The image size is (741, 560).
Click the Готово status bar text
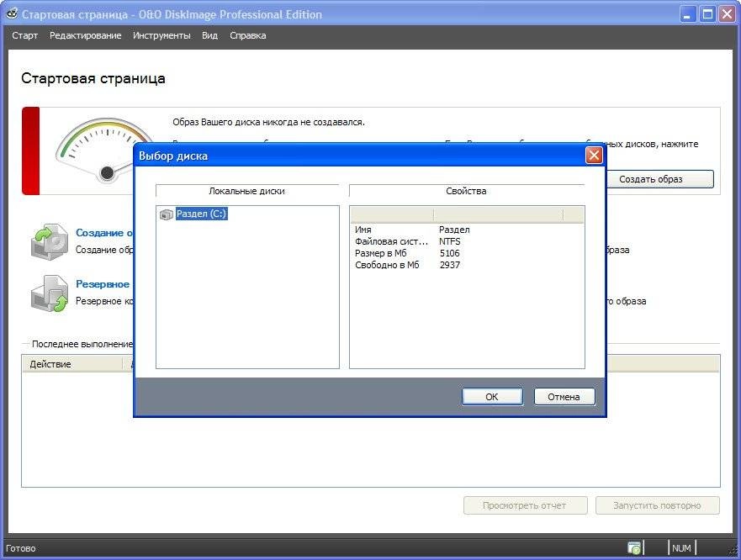[21, 548]
